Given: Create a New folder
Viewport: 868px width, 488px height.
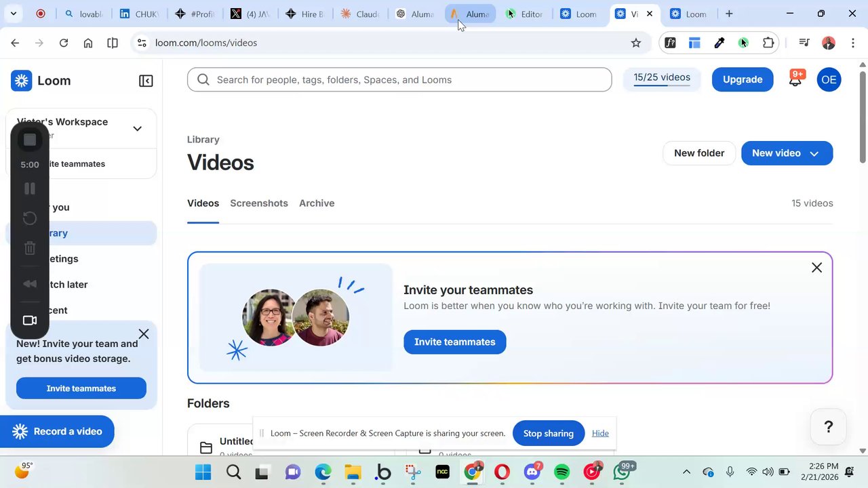Looking at the screenshot, I should point(699,153).
